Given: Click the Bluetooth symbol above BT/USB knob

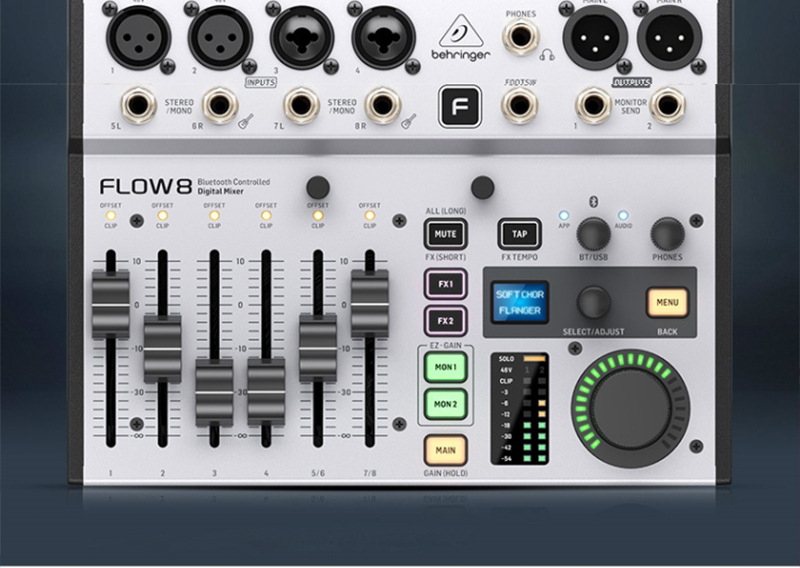Looking at the screenshot, I should (x=593, y=202).
